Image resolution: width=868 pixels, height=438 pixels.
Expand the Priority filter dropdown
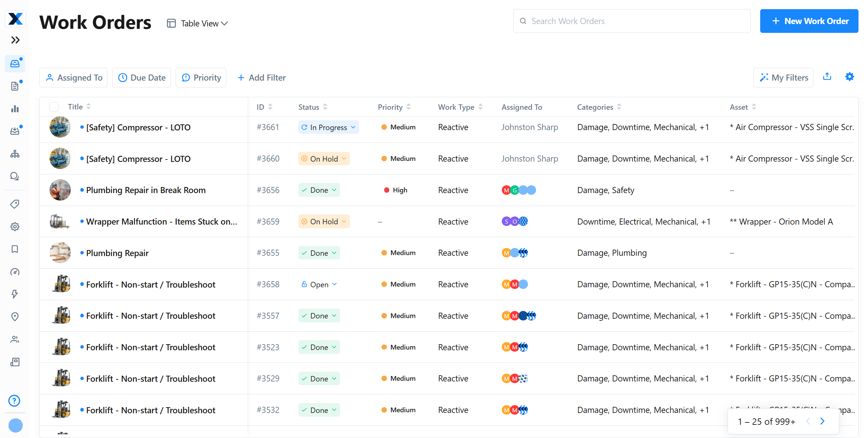[x=202, y=78]
